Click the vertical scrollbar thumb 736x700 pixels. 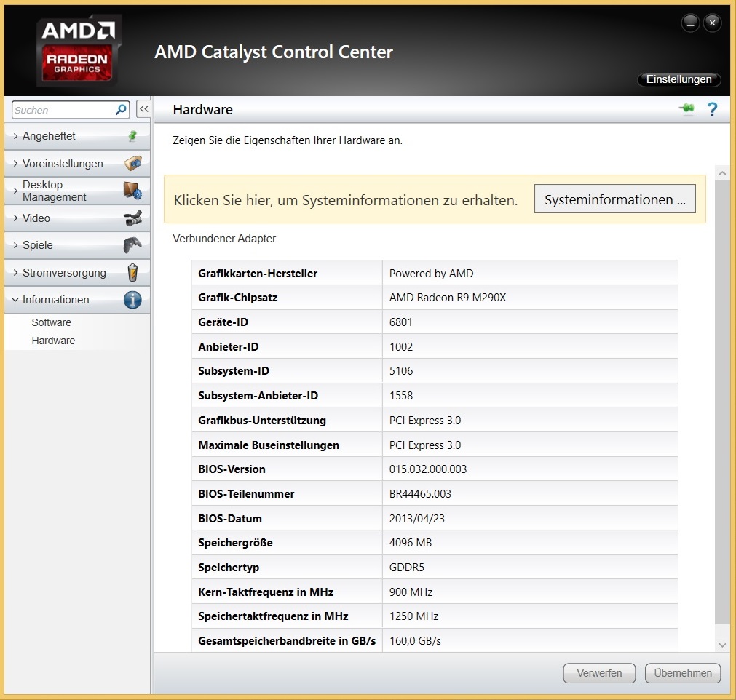point(722,402)
